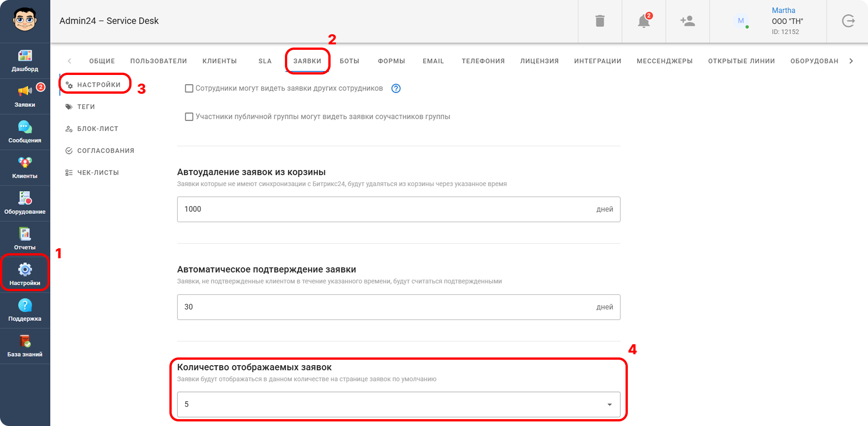This screenshot has height=426, width=868.
Task: Open База знаний in the sidebar
Action: point(25,346)
